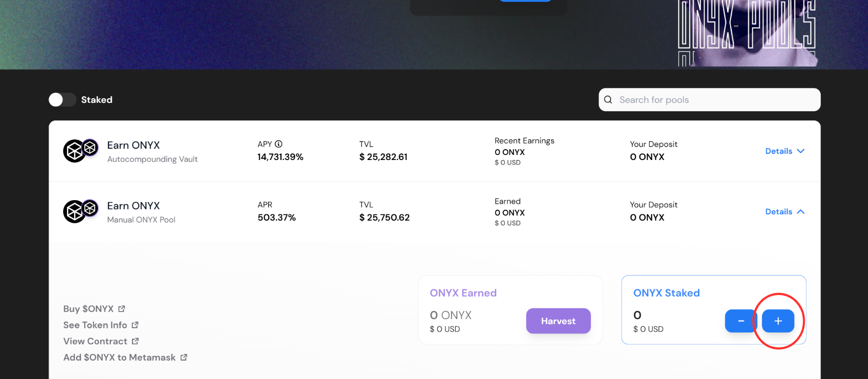Toggle the Staked switch
Viewport: 868px width, 379px height.
[62, 100]
